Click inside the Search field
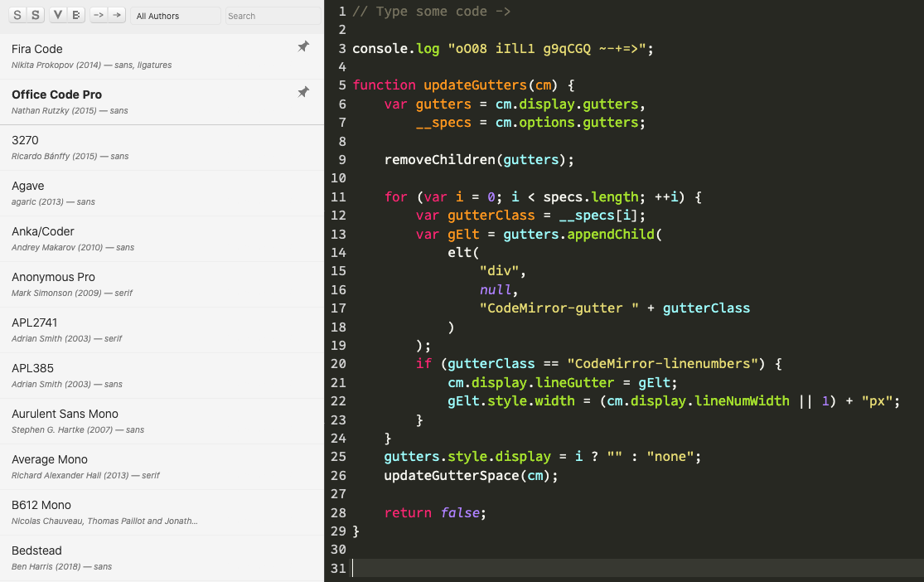This screenshot has width=924, height=582. pyautogui.click(x=273, y=14)
